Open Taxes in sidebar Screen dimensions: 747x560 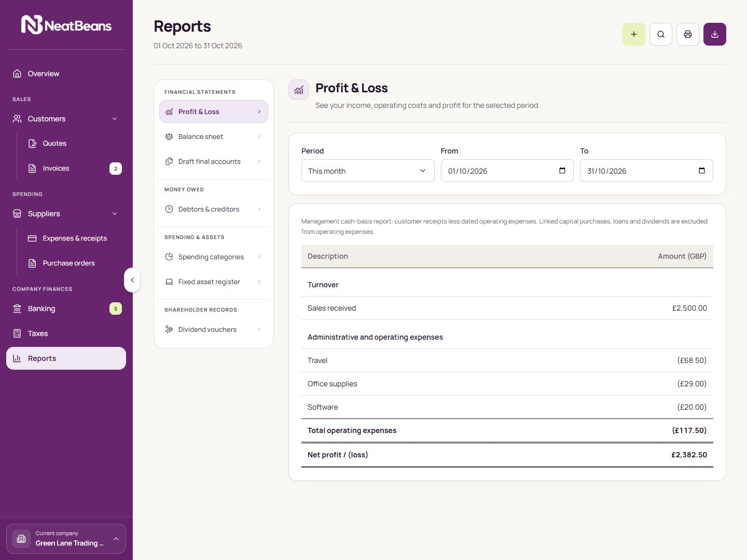tap(66, 333)
